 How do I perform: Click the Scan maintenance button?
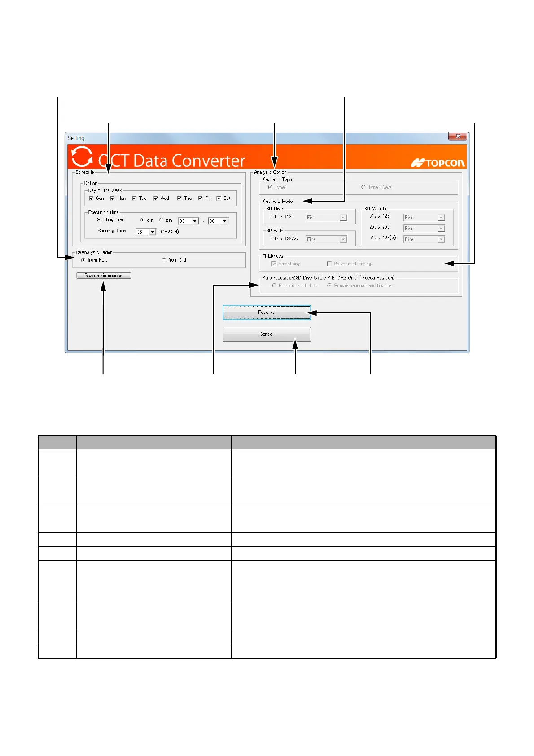[x=104, y=276]
